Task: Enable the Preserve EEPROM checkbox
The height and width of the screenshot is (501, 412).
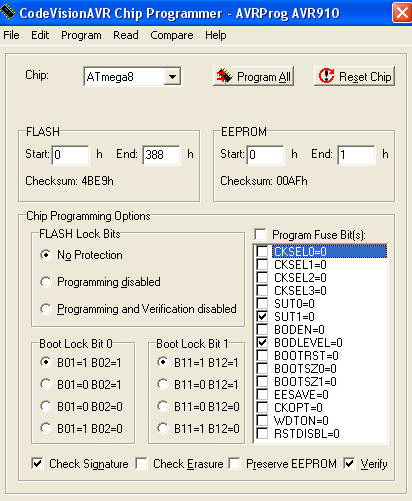Action: [x=234, y=463]
